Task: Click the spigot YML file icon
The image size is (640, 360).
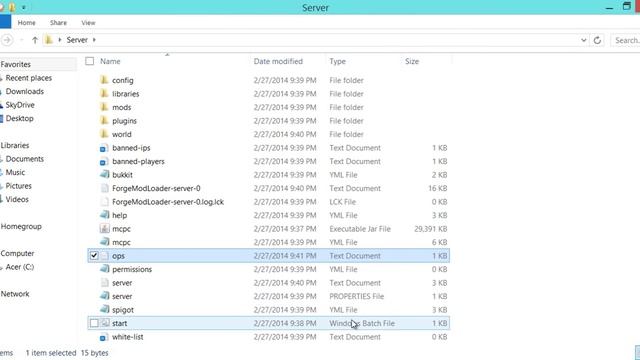Action: (104, 309)
